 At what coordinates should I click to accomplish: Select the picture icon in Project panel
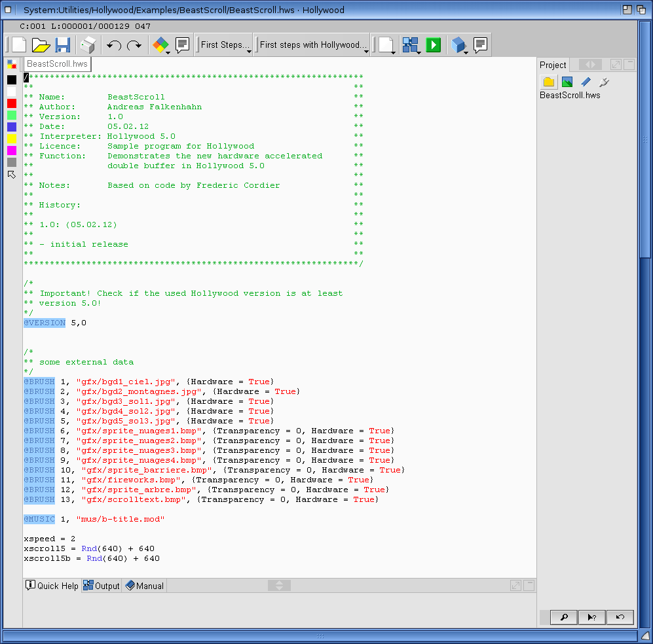pos(567,82)
